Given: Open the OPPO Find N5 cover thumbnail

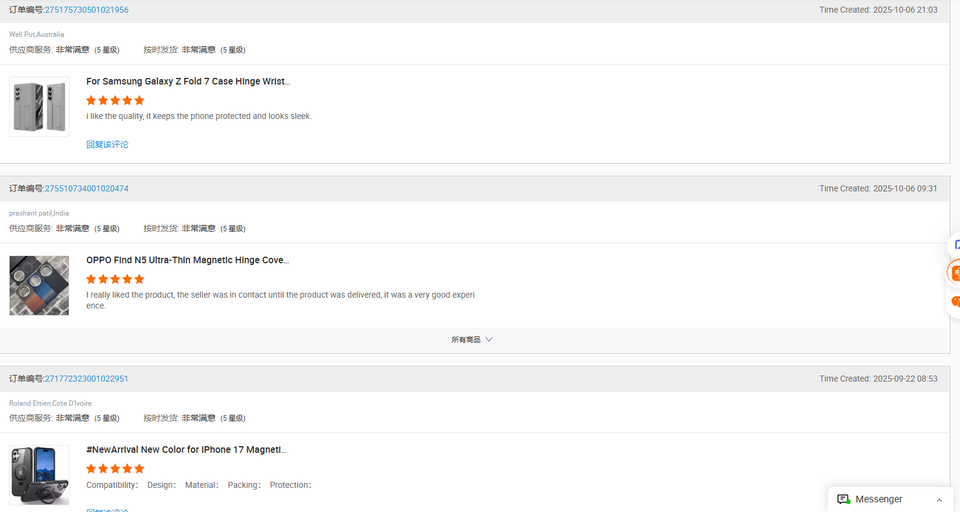Looking at the screenshot, I should [39, 285].
